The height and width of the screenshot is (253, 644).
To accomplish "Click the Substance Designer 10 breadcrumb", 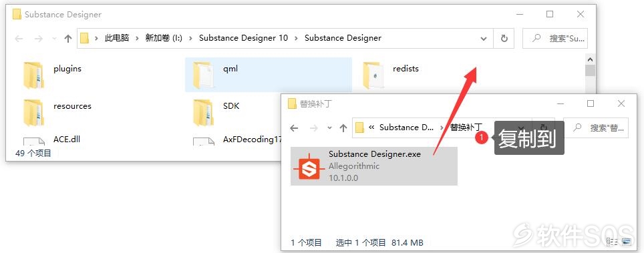I will (244, 38).
